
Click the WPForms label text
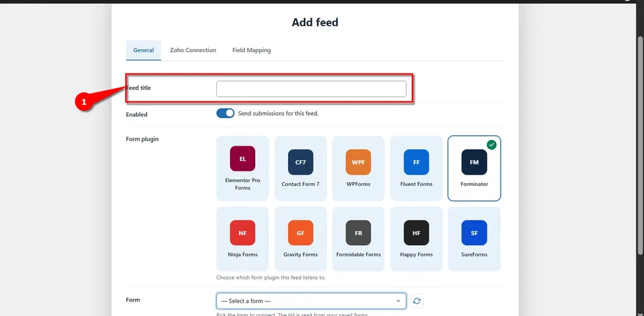(358, 184)
